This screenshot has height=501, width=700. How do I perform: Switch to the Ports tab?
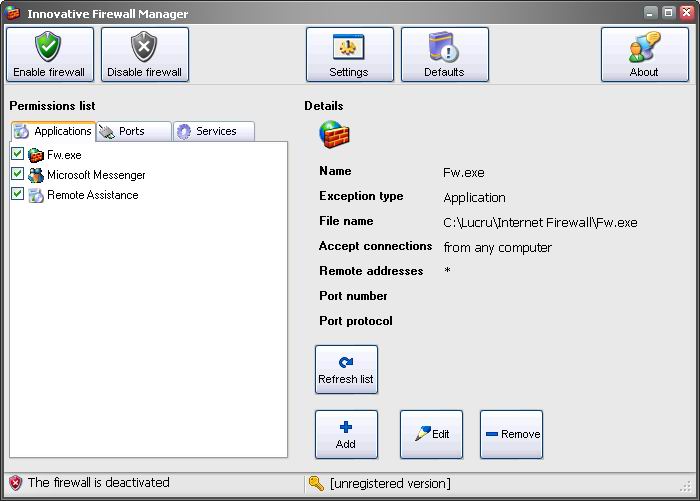click(131, 131)
